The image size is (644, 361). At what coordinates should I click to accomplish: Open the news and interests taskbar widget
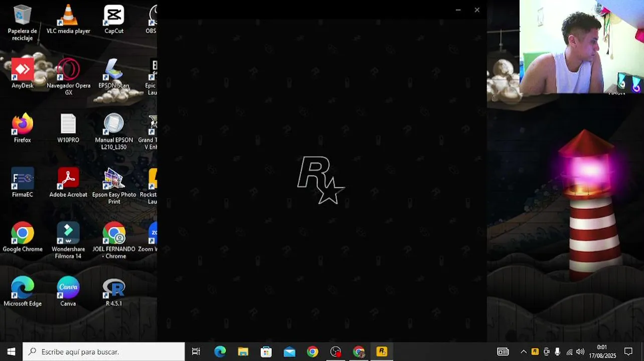point(503,351)
